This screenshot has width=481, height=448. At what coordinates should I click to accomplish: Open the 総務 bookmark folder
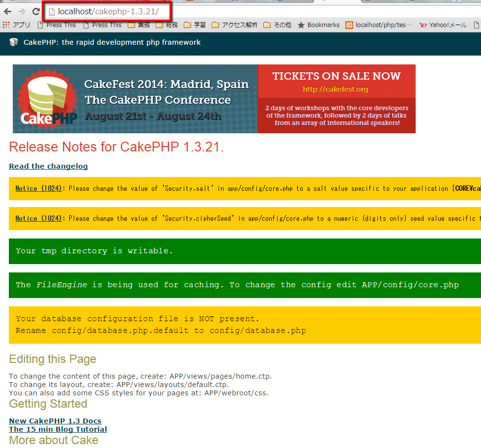(x=167, y=25)
